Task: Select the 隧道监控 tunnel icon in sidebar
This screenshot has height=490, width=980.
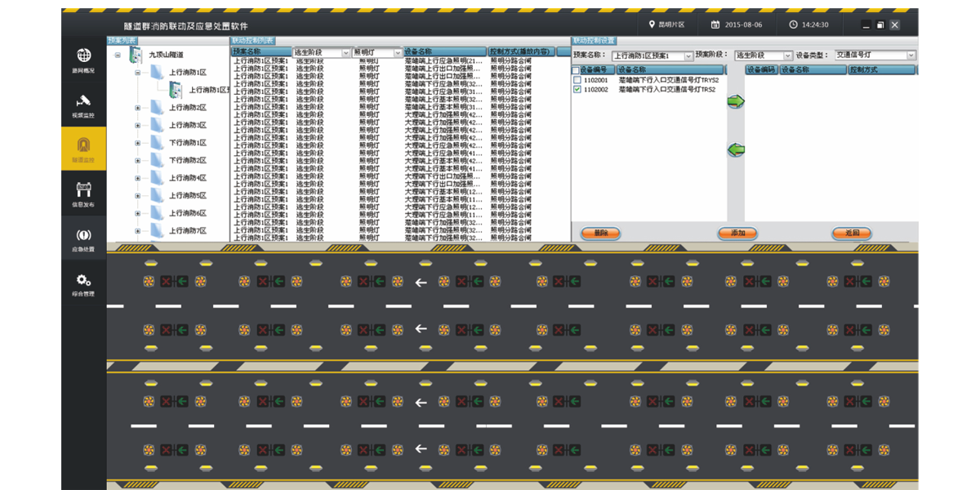Action: click(x=83, y=145)
